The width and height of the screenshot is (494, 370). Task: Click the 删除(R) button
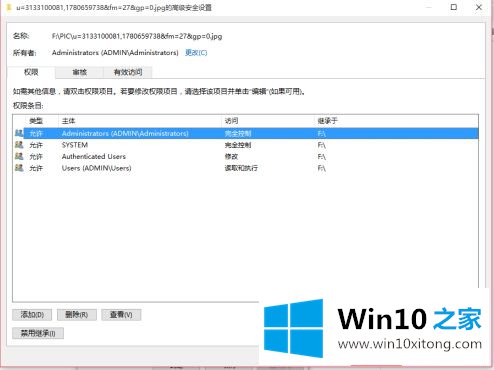click(77, 315)
